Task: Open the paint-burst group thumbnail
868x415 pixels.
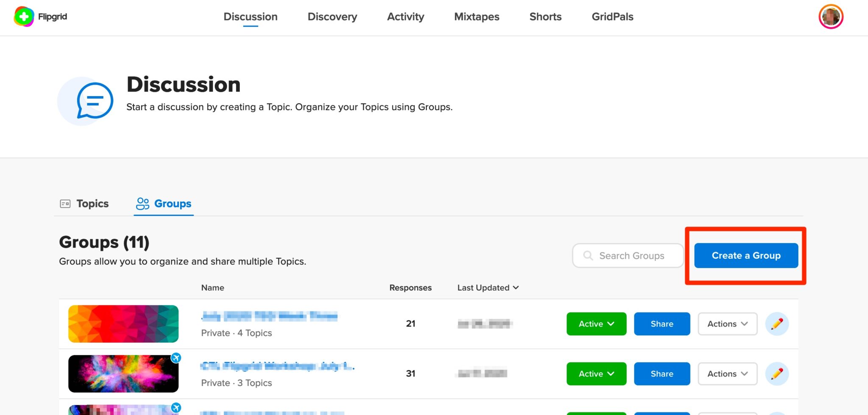Action: coord(123,374)
